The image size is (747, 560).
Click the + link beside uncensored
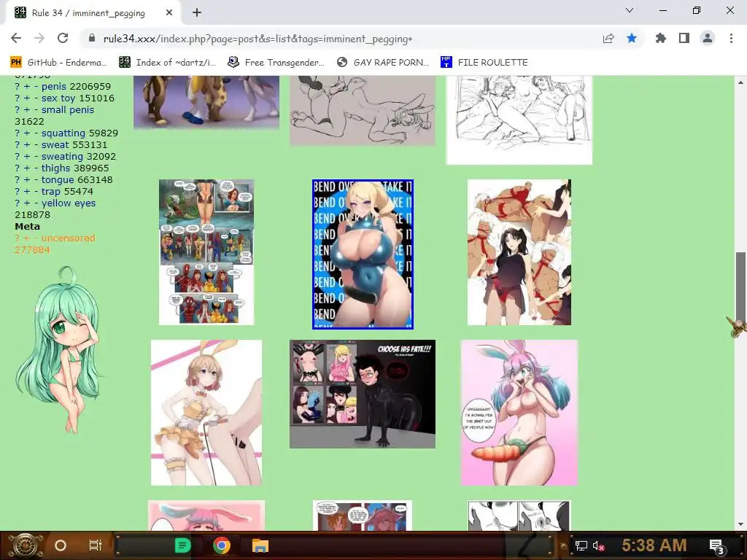tap(27, 238)
